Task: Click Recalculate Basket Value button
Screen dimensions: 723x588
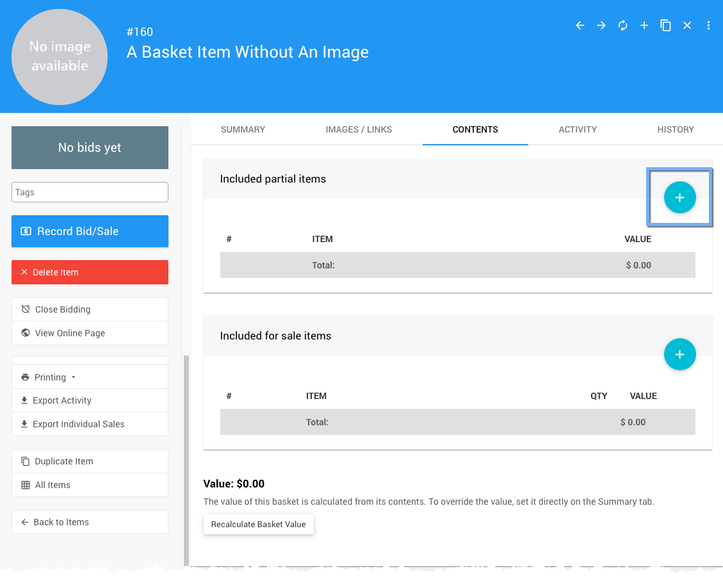Action: tap(259, 524)
